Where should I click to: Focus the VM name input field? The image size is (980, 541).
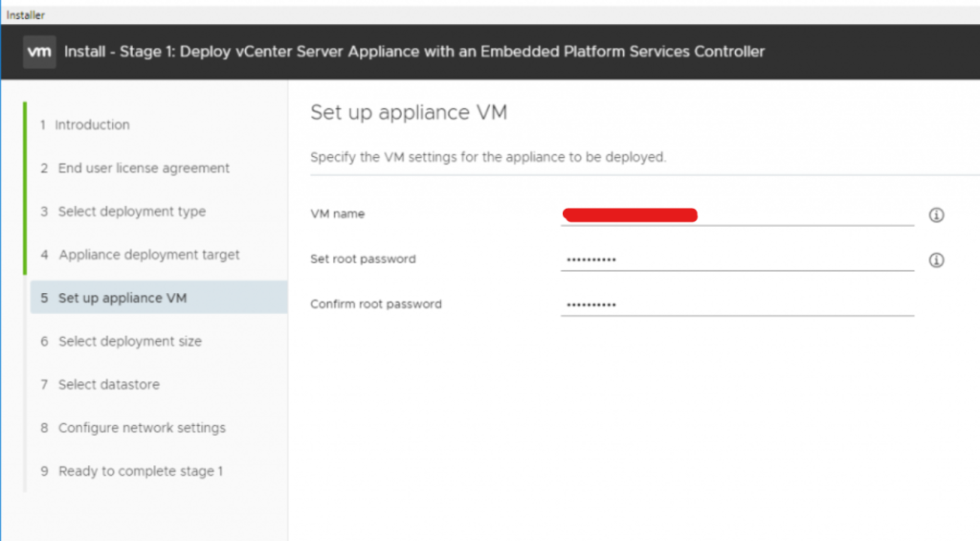point(738,214)
